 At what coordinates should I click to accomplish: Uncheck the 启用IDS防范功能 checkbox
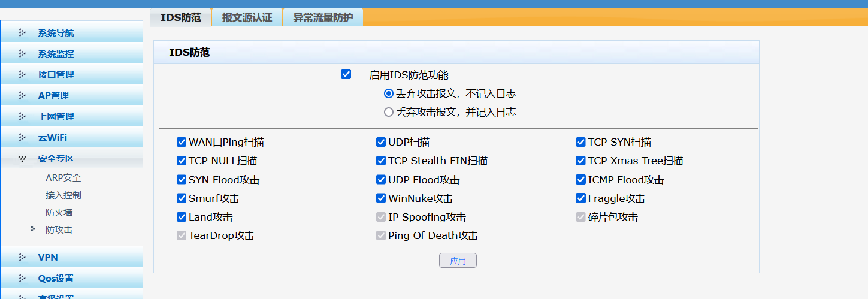pos(346,74)
